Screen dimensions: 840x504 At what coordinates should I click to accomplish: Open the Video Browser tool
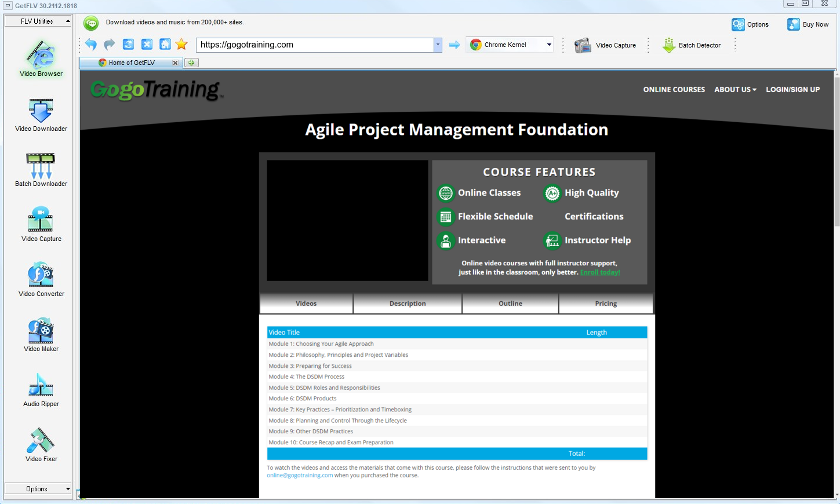pyautogui.click(x=41, y=59)
